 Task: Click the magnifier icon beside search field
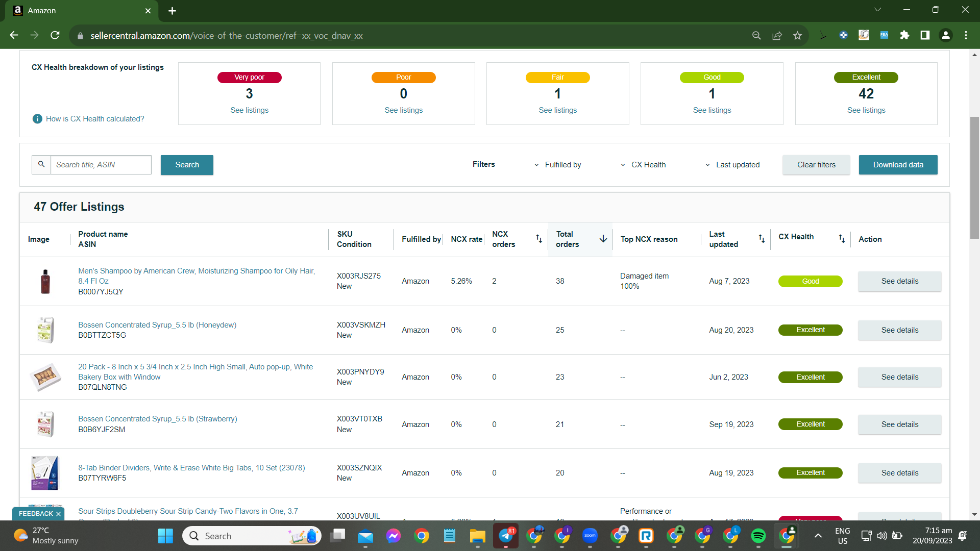coord(41,165)
